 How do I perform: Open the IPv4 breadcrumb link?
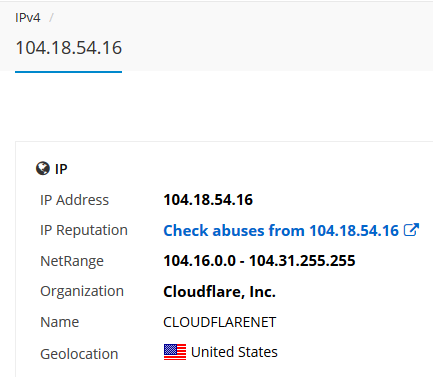tap(28, 18)
